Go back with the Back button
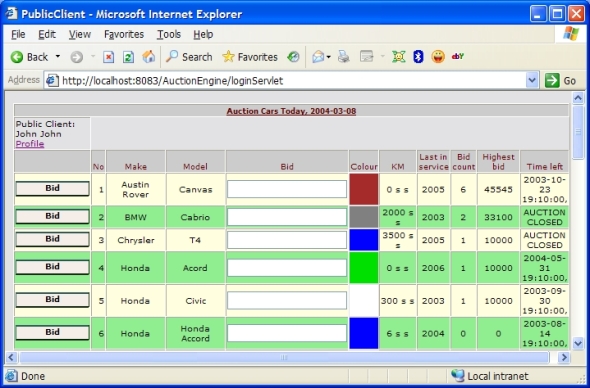Screen dimensions: 590x388 pos(29,57)
